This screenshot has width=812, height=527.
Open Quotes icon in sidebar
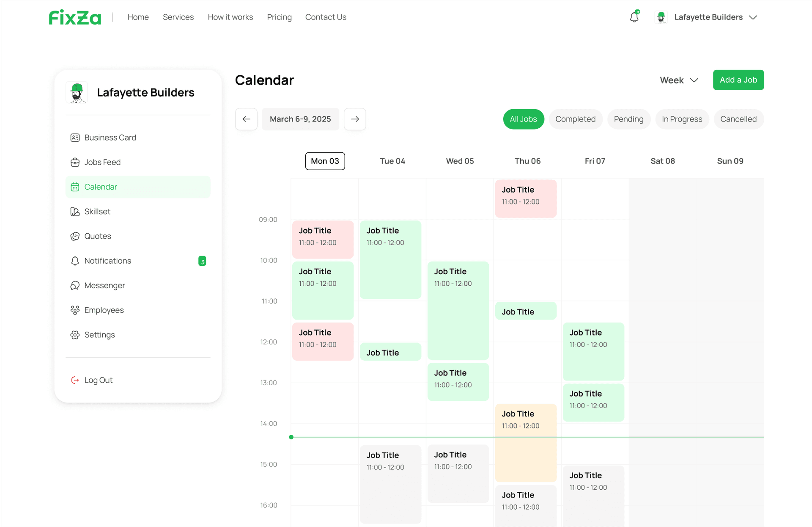[75, 236]
